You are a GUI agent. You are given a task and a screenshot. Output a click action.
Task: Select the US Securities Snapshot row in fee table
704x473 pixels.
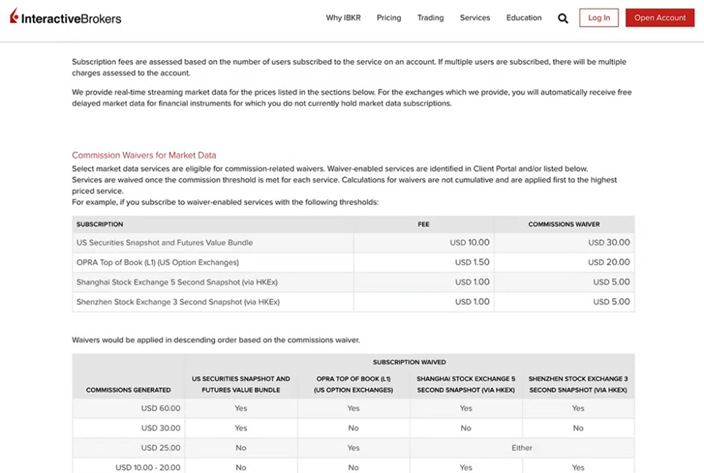coord(165,242)
